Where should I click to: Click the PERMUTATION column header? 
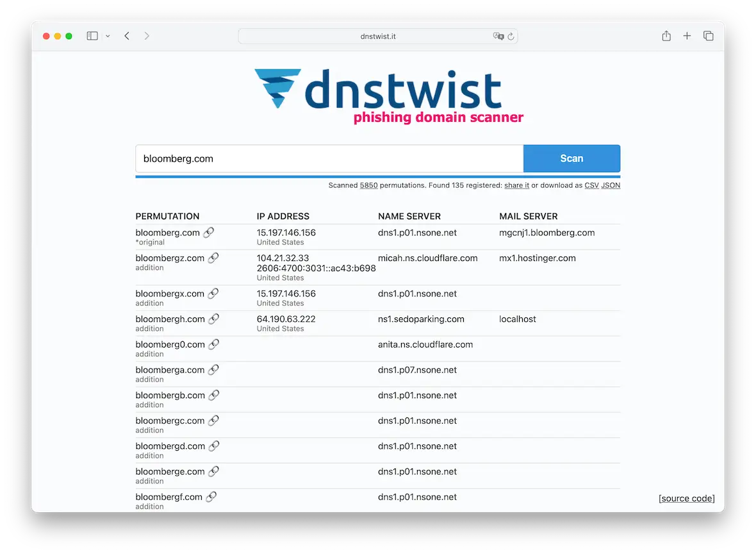(167, 217)
